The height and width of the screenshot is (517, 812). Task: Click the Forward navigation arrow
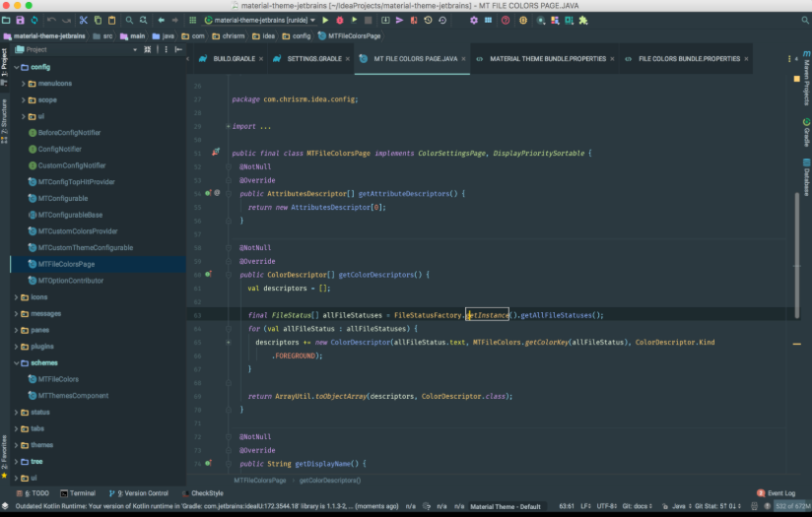(x=175, y=20)
